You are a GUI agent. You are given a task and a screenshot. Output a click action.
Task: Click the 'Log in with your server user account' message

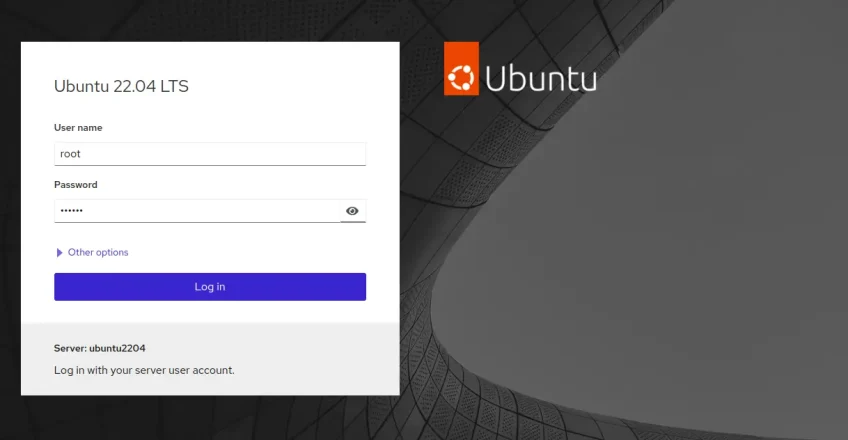tap(144, 370)
